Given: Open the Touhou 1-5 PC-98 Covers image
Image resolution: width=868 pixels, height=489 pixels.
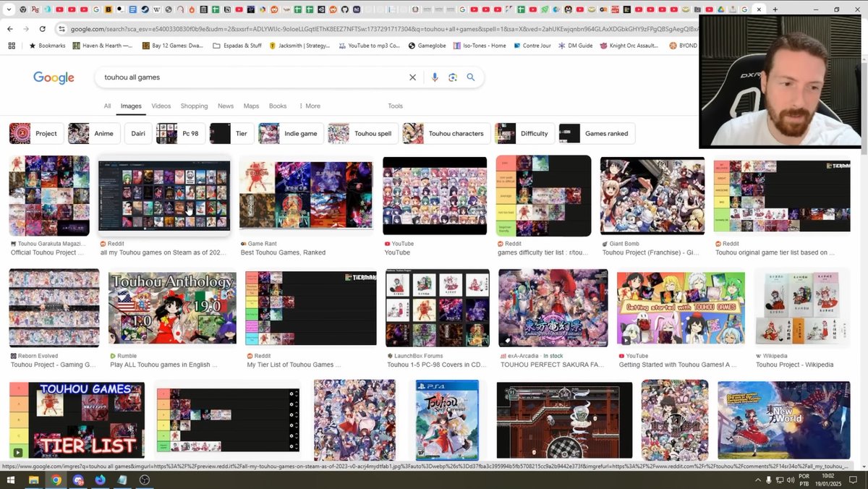Looking at the screenshot, I should 438,309.
